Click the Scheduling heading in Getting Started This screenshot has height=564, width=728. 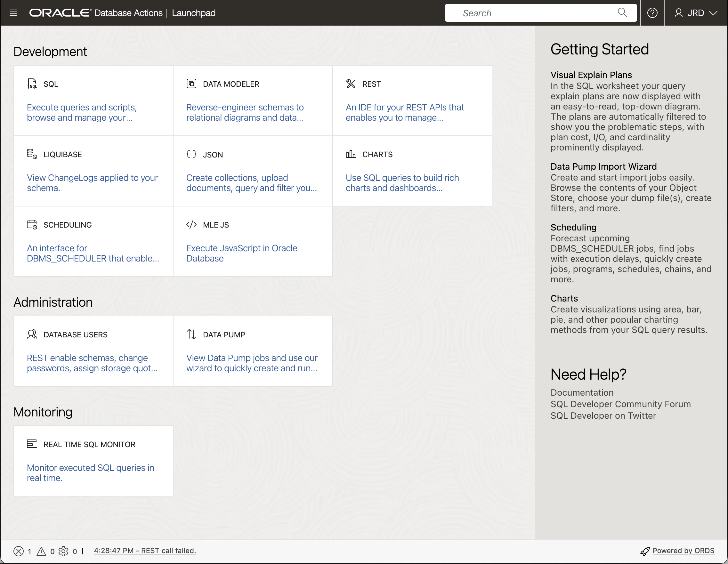point(573,227)
